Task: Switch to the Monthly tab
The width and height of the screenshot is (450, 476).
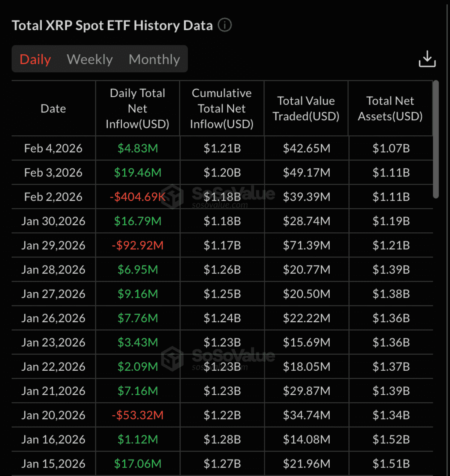Action: [154, 59]
